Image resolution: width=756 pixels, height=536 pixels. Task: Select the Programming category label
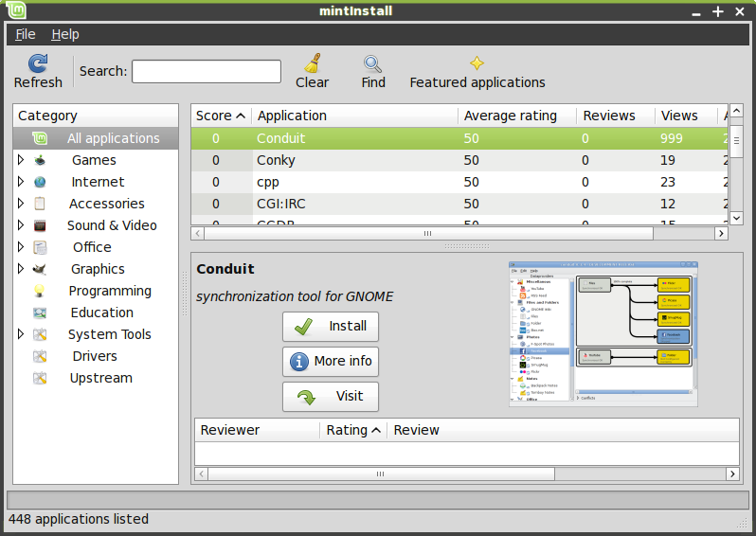pyautogui.click(x=110, y=291)
